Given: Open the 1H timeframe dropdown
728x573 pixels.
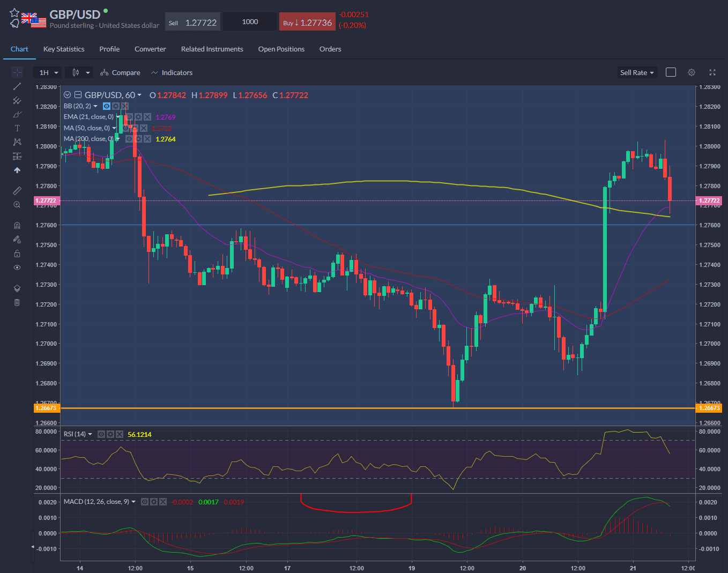Looking at the screenshot, I should (x=48, y=72).
